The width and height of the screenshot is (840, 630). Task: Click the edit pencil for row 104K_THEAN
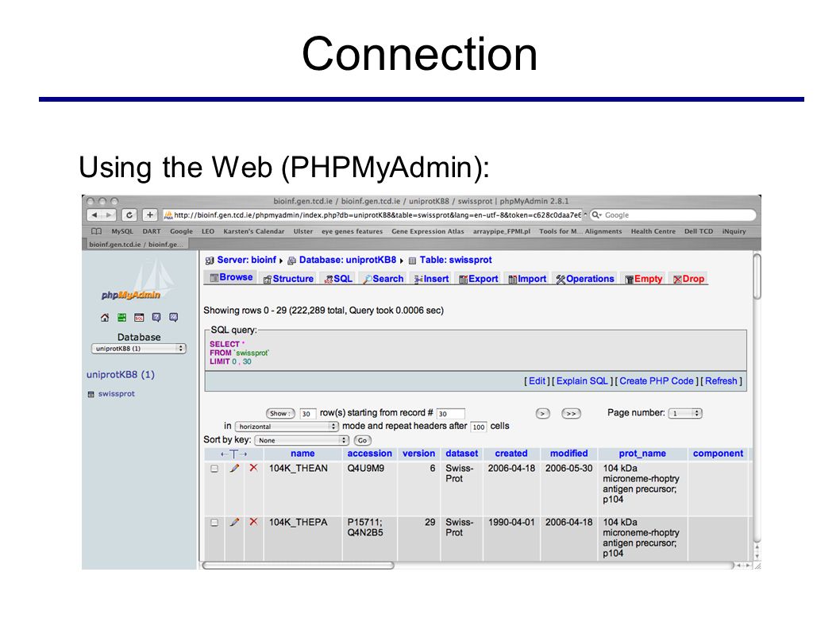[x=234, y=468]
